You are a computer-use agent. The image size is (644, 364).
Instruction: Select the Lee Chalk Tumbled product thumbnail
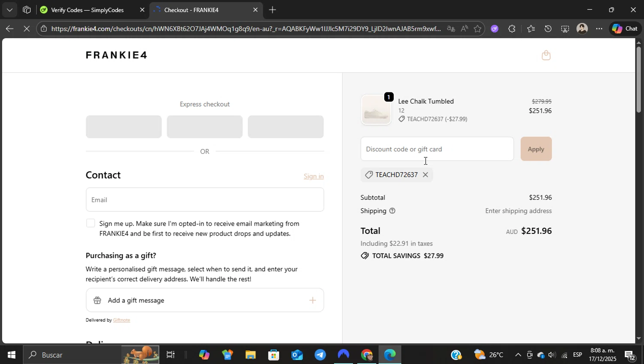point(376,110)
